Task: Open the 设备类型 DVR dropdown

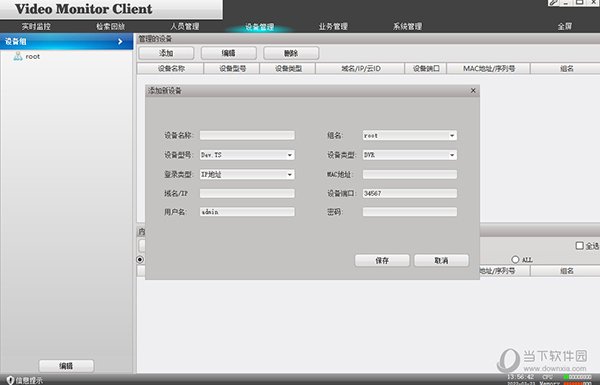Action: [409, 155]
